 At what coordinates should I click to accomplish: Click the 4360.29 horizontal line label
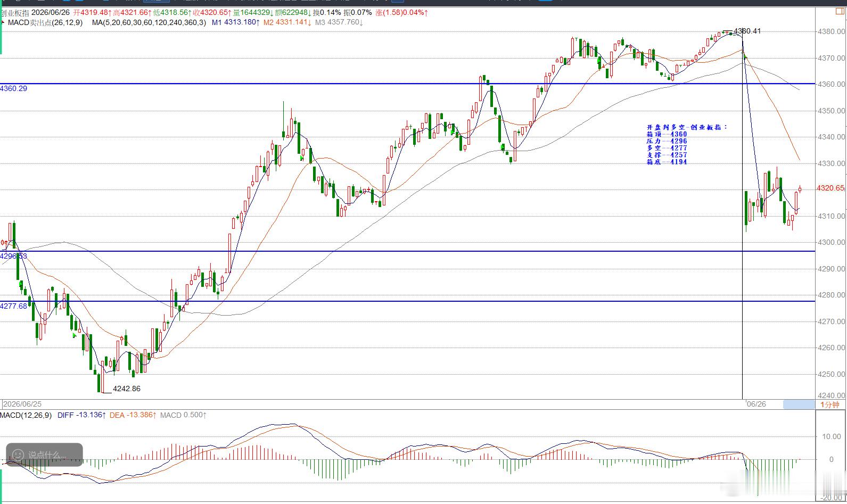click(x=13, y=88)
